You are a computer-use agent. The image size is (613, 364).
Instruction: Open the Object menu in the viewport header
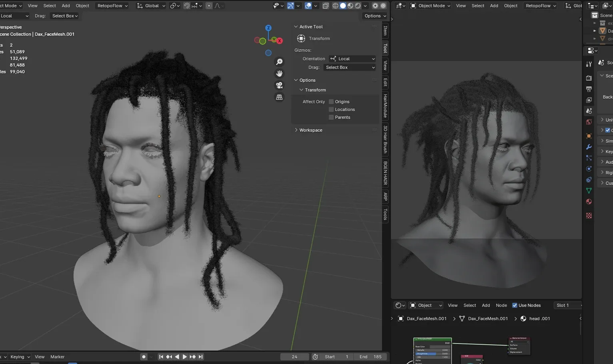click(82, 6)
